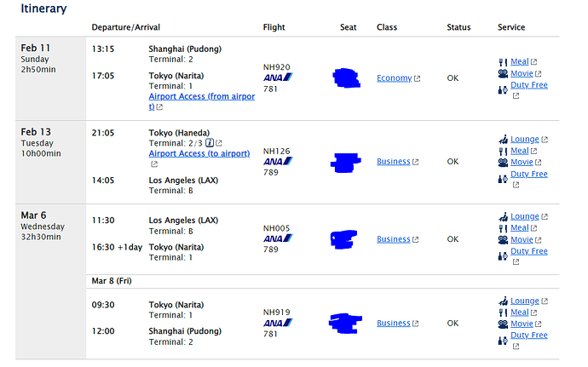Screen dimensions: 588x367
Task: Open Meal link for flight NH920
Action: pos(519,61)
